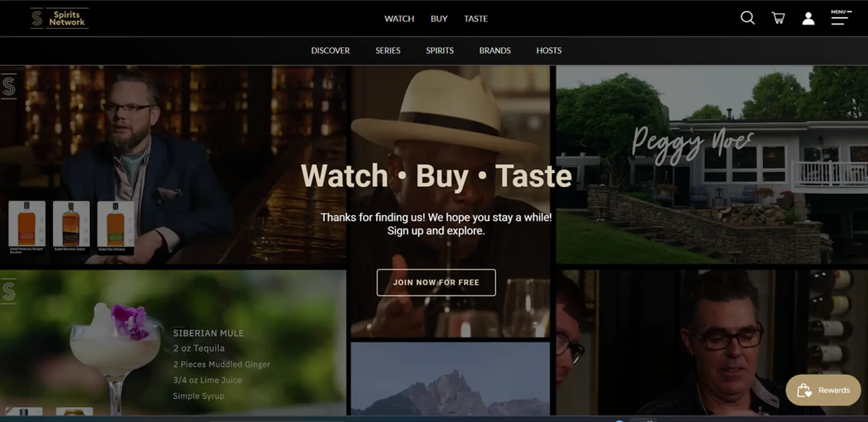Image resolution: width=868 pixels, height=422 pixels.
Task: Click the Spirits Network logo
Action: [x=60, y=18]
